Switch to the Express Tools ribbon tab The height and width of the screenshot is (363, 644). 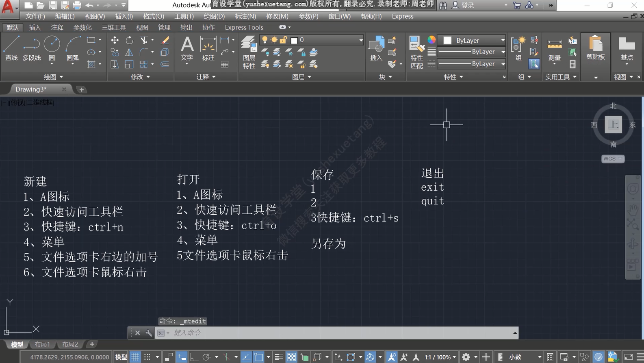pyautogui.click(x=244, y=27)
